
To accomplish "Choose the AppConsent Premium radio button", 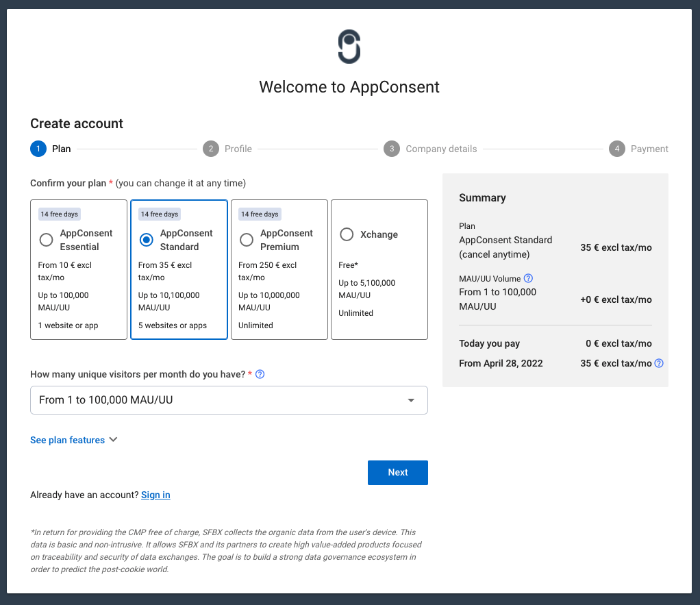I will [247, 240].
